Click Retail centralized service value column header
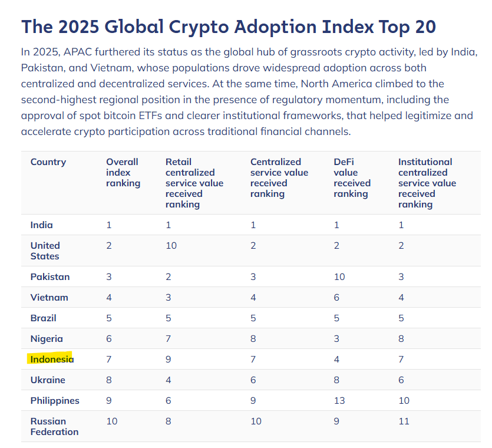Screen dimensions: 492x448 (x=194, y=183)
